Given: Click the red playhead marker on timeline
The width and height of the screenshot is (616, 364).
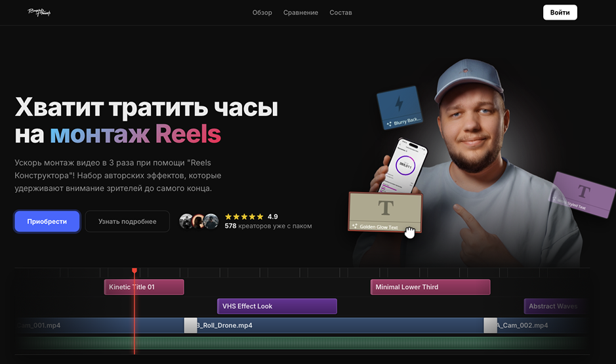Looking at the screenshot, I should pyautogui.click(x=134, y=271).
